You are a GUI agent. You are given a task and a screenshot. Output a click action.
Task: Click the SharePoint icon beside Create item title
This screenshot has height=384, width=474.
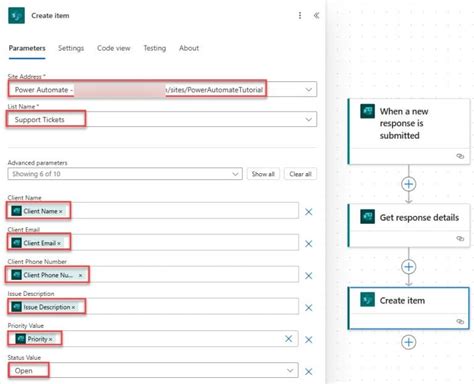click(x=16, y=16)
